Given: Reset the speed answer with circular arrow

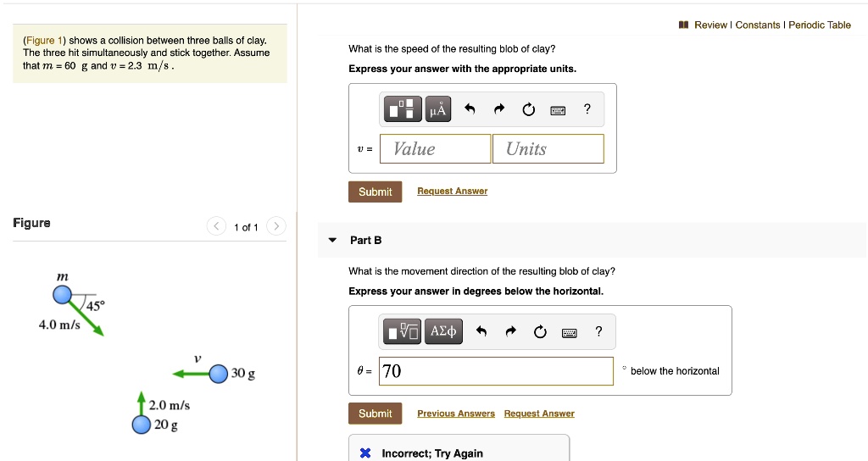Looking at the screenshot, I should tap(529, 109).
